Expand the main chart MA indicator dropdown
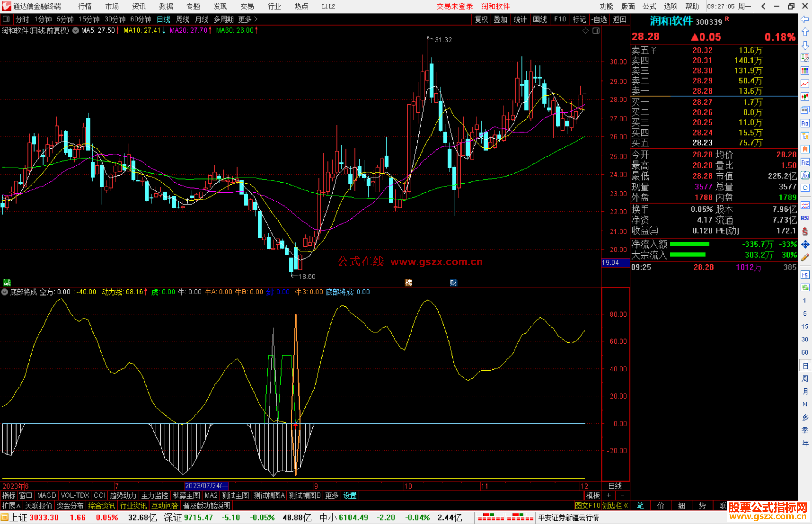812x524 pixels. [x=76, y=31]
